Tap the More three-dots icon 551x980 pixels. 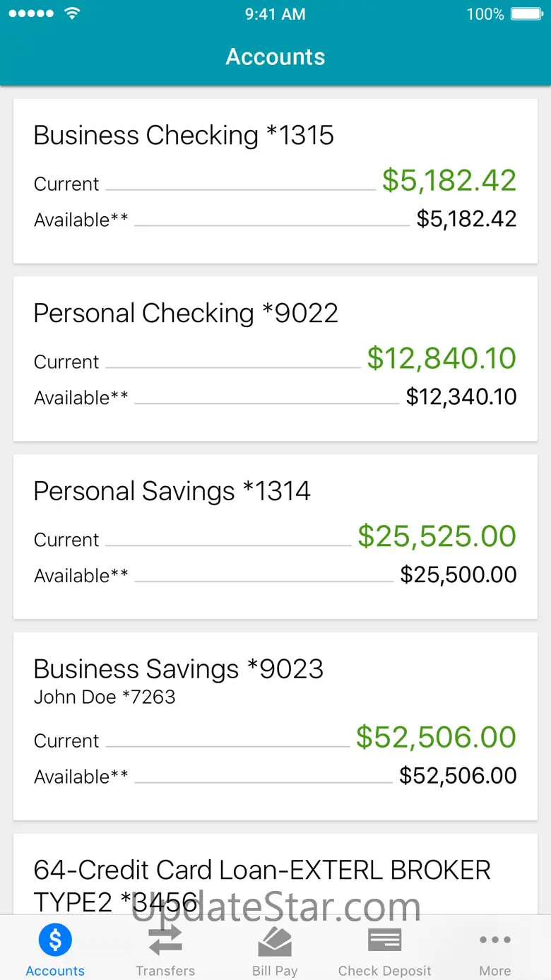(x=495, y=940)
